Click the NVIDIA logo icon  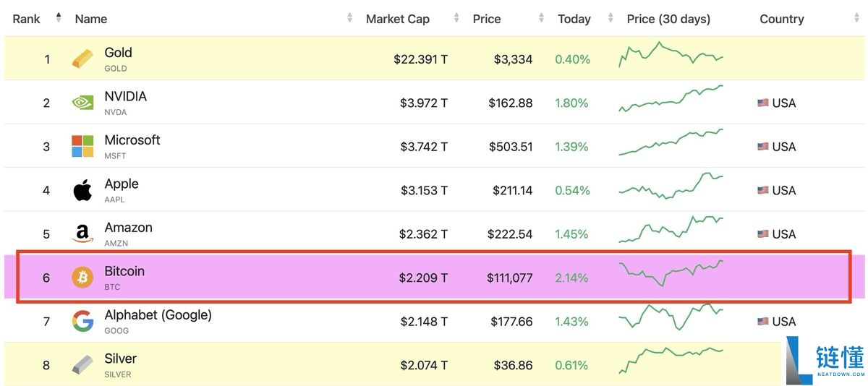click(82, 103)
